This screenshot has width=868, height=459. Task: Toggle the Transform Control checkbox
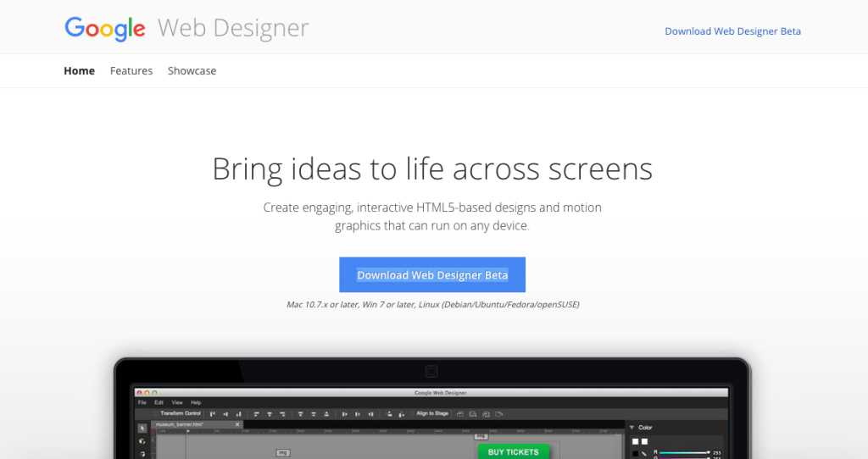[x=156, y=413]
